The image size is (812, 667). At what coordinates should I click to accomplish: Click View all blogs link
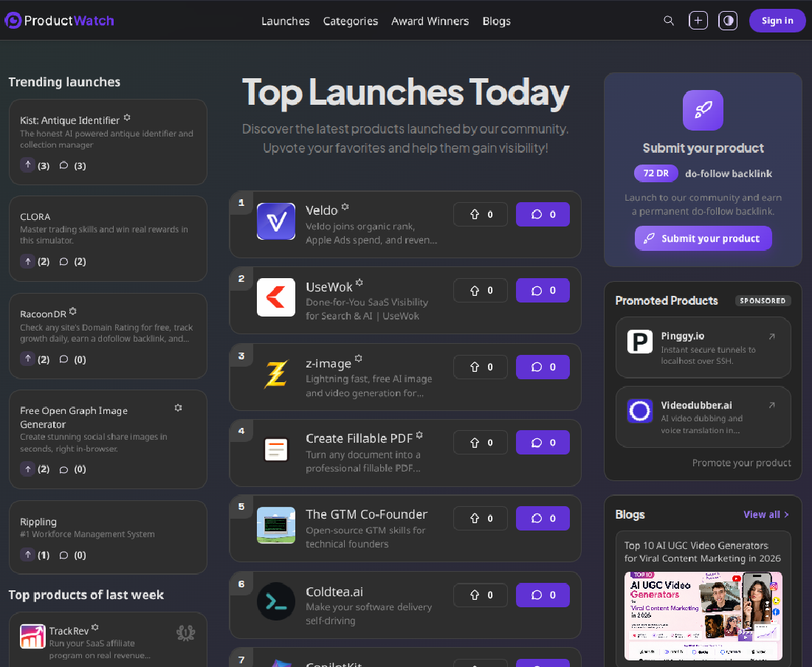766,514
